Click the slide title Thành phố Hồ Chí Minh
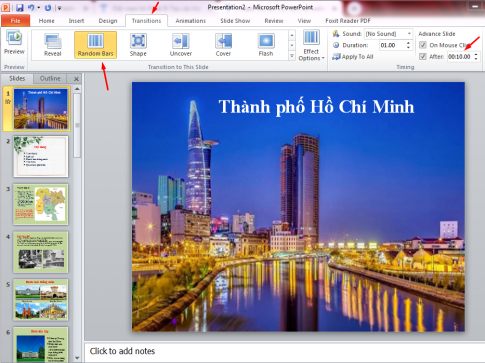This screenshot has height=363, width=485. click(316, 107)
